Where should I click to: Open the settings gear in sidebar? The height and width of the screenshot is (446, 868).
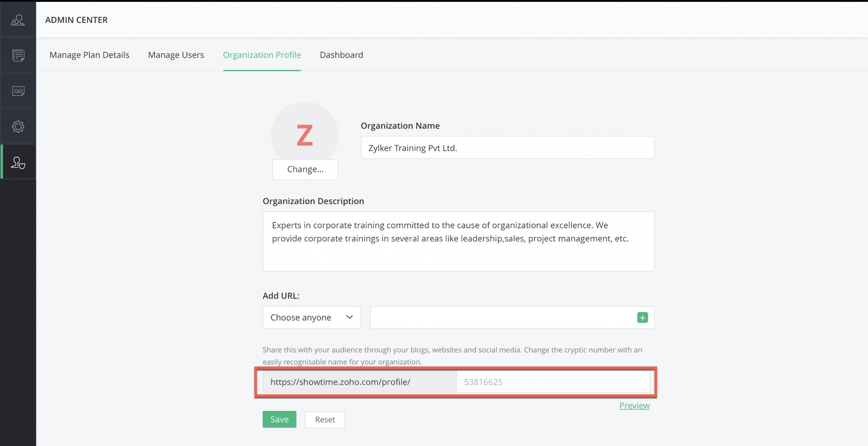[x=18, y=127]
